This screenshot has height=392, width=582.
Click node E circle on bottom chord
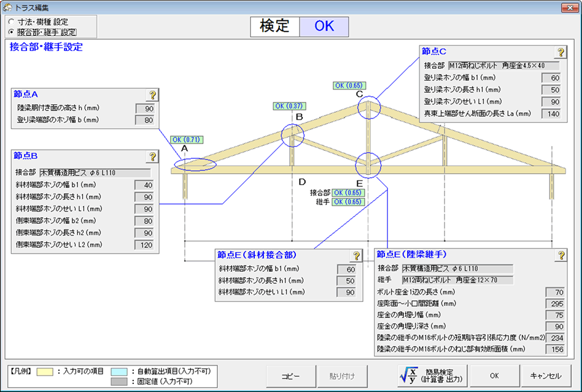(368, 166)
